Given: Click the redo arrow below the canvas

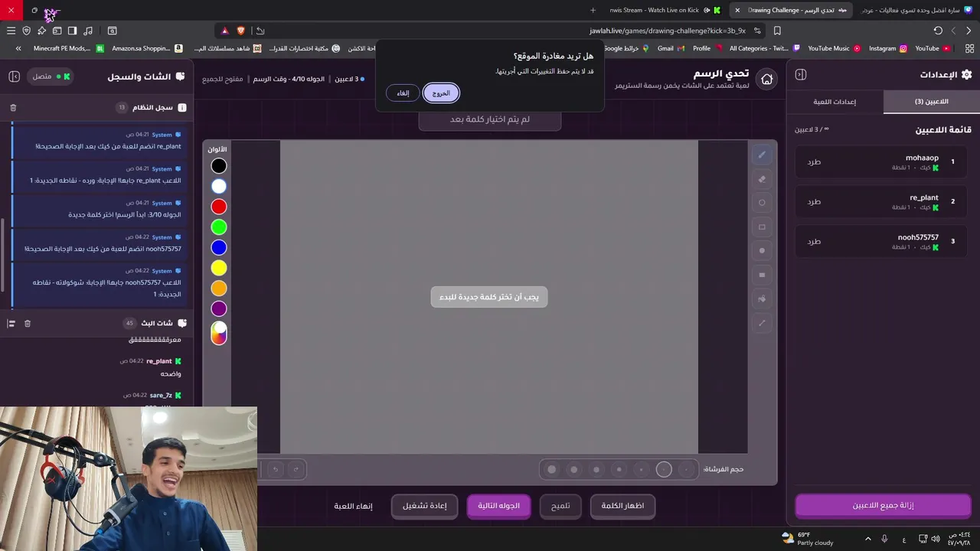Looking at the screenshot, I should (x=296, y=469).
